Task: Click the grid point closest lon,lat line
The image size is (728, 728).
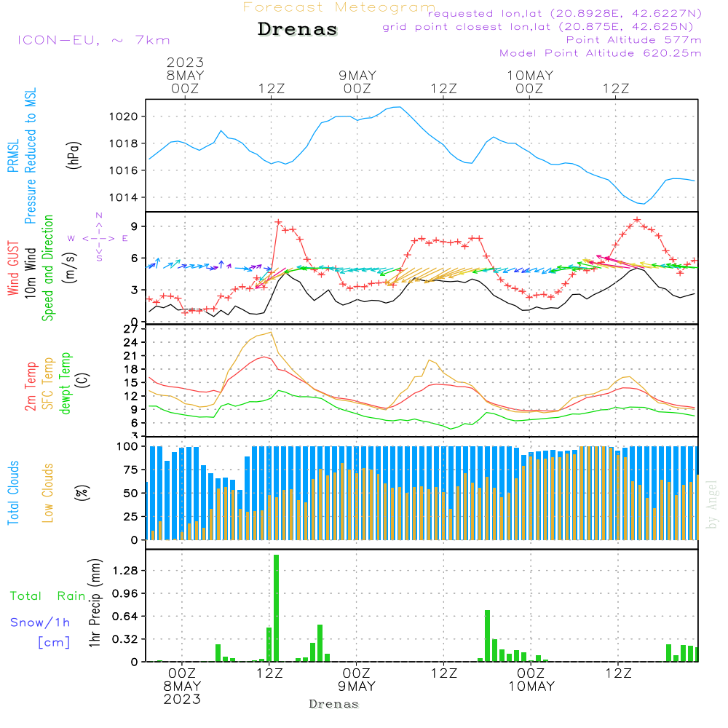Action: pos(538,27)
